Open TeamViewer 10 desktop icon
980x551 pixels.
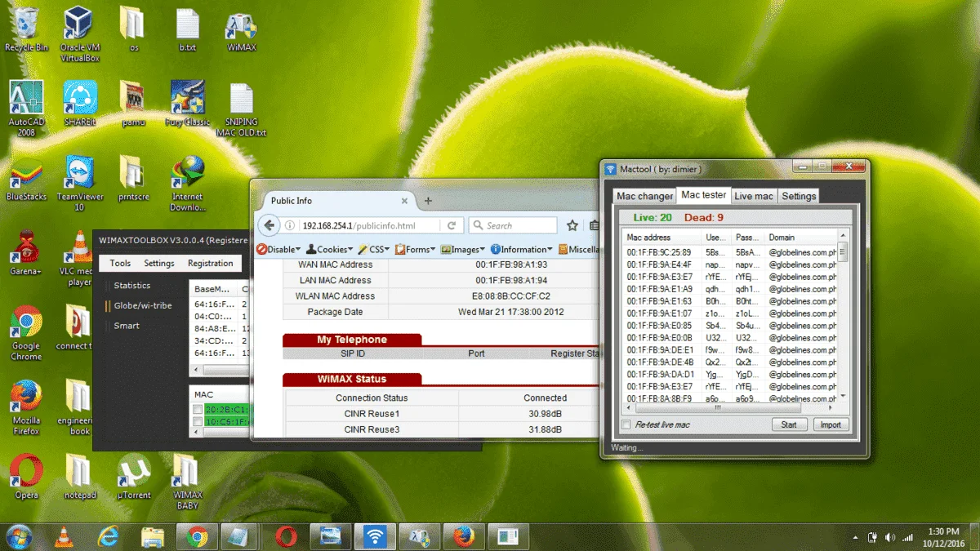click(80, 184)
